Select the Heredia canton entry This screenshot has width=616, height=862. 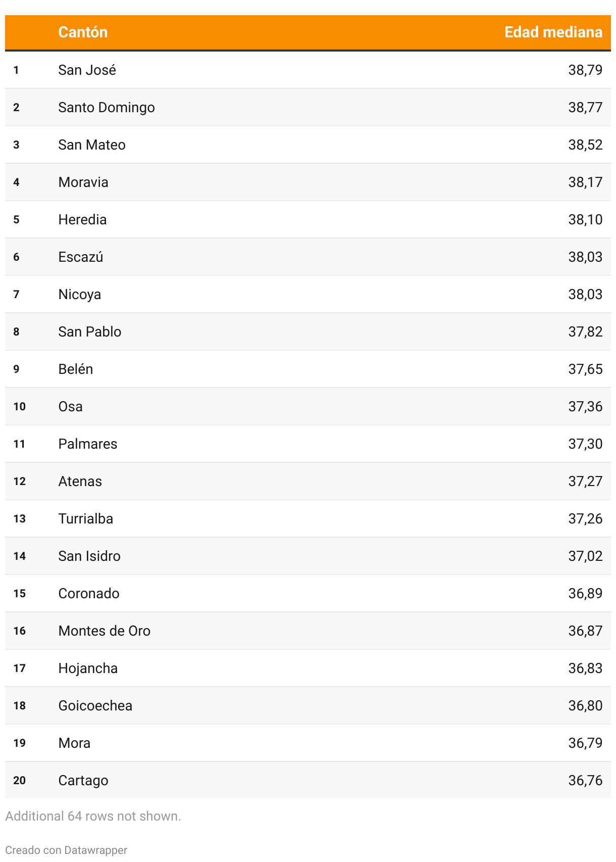click(x=82, y=219)
